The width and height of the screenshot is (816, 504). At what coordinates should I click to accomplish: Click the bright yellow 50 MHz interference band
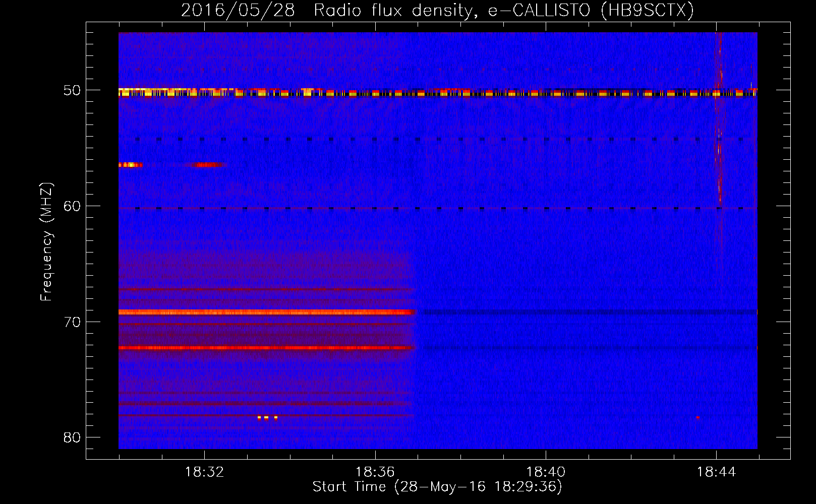click(438, 92)
